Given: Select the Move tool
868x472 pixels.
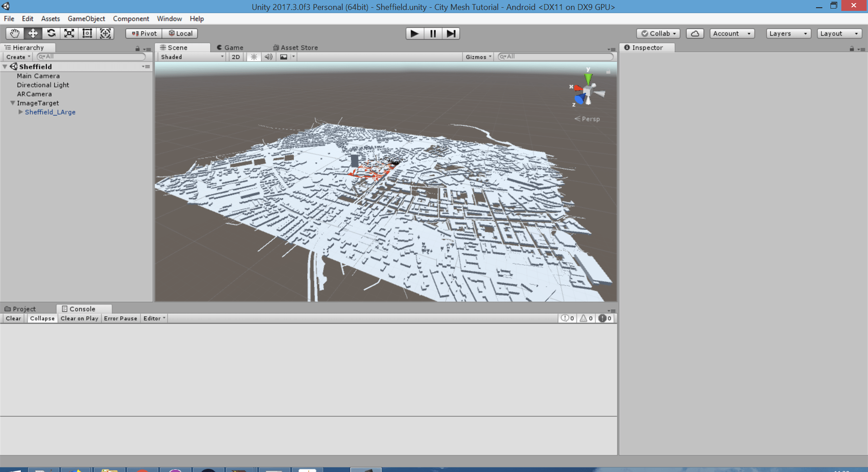Looking at the screenshot, I should (33, 33).
